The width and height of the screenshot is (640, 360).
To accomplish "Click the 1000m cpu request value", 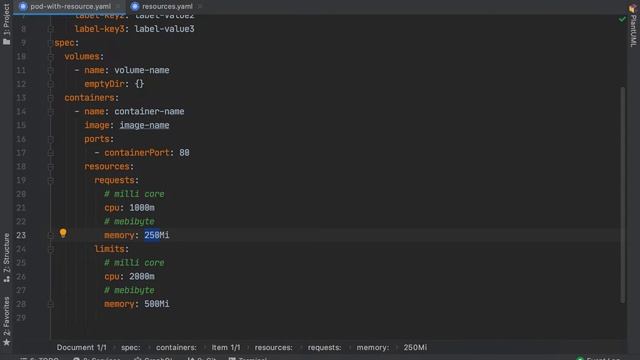I will (142, 208).
